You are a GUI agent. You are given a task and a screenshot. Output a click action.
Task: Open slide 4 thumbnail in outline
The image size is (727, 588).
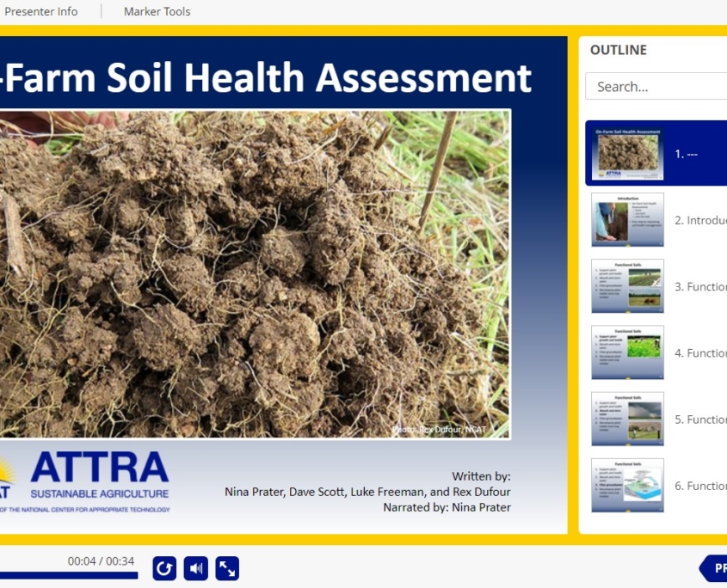point(627,352)
